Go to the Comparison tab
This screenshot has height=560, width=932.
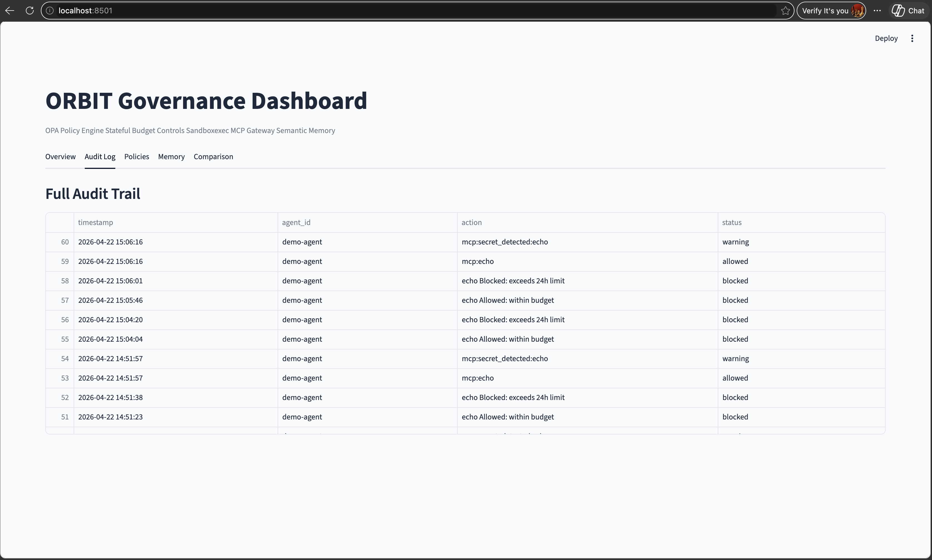tap(213, 157)
